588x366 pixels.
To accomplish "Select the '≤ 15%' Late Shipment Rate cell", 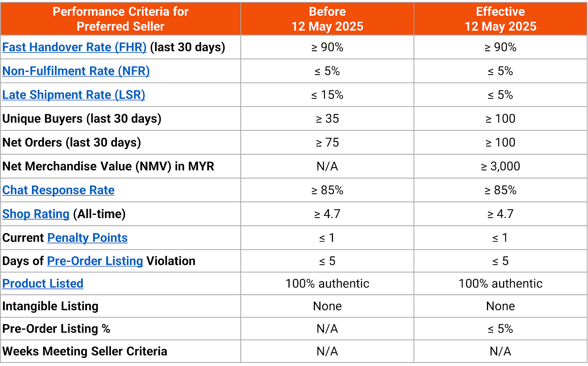I will [327, 95].
